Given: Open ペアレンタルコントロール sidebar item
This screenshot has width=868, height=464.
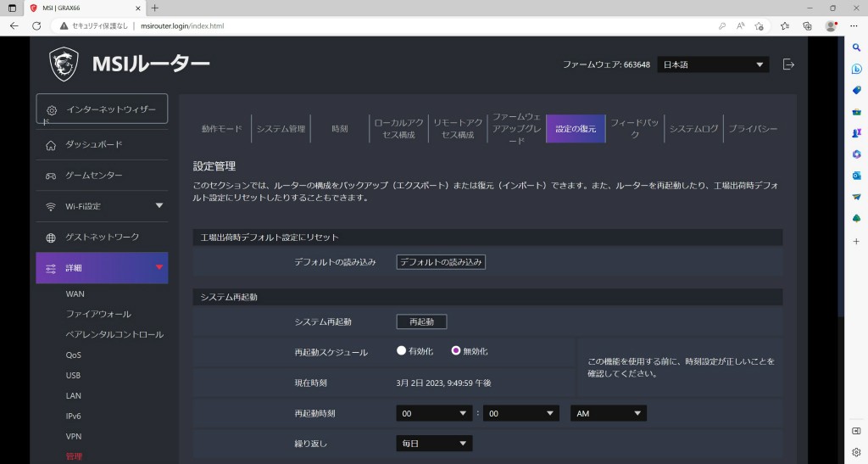Looking at the screenshot, I should coord(114,334).
